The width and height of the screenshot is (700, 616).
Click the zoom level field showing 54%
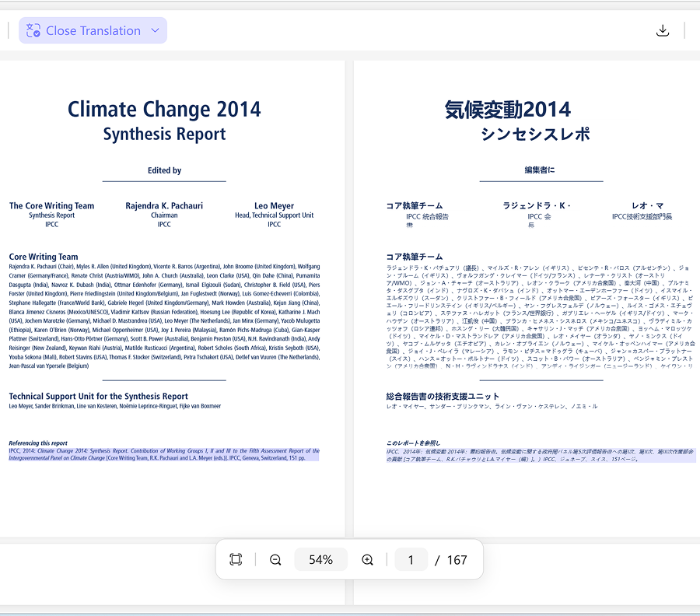[x=320, y=559]
